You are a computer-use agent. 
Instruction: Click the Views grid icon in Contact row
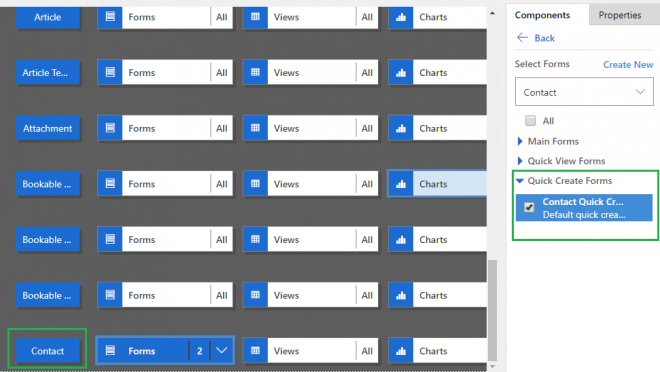pos(255,351)
